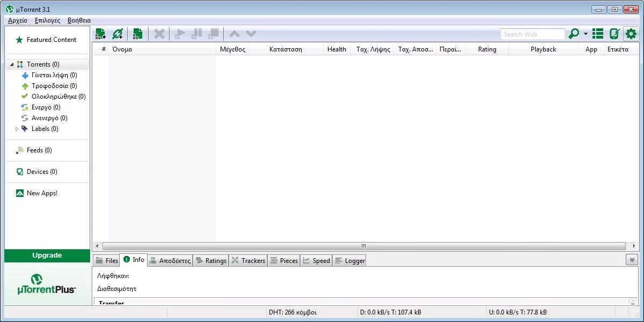Click Move Up Queue arrow icon
The width and height of the screenshot is (644, 322).
point(235,34)
